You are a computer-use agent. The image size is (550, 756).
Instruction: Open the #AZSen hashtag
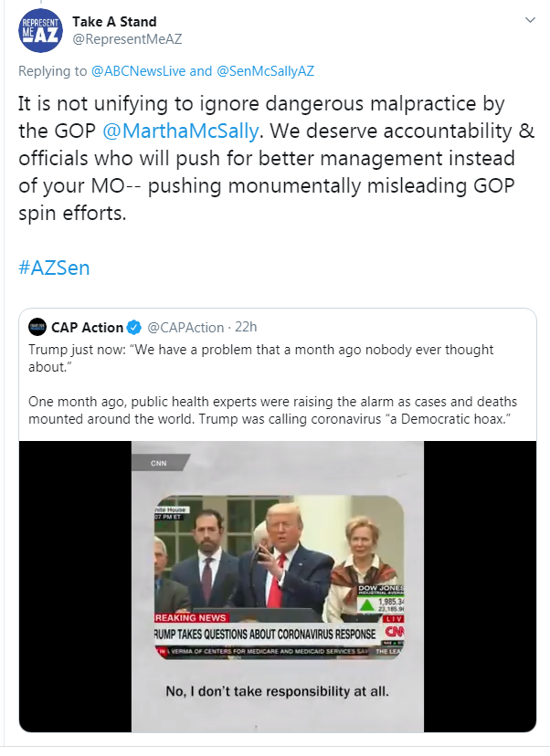tap(54, 268)
